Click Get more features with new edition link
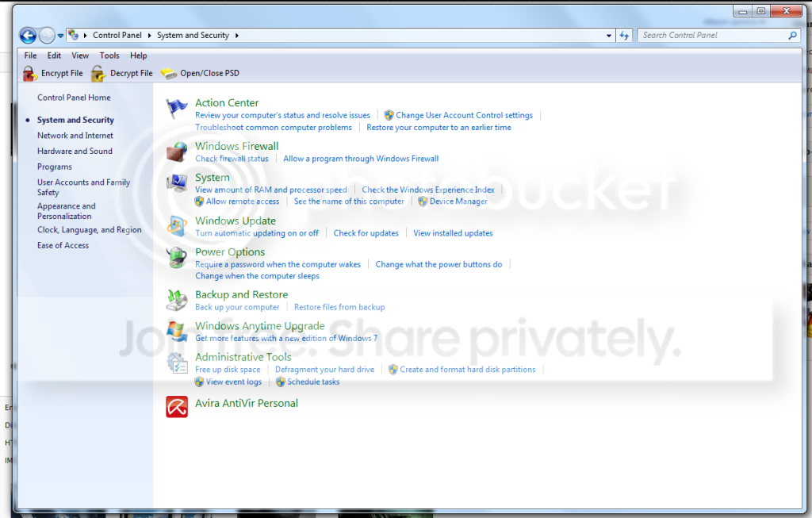The width and height of the screenshot is (812, 518). 286,338
